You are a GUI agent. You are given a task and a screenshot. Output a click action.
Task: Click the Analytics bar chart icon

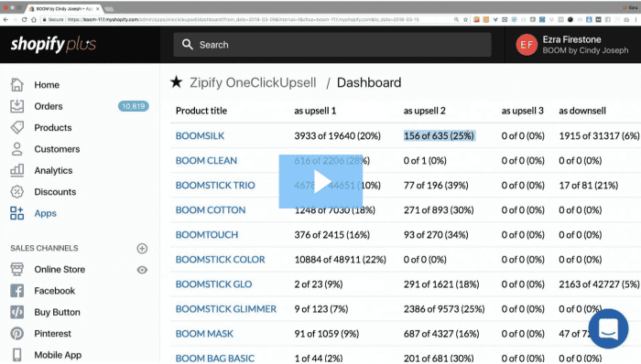pyautogui.click(x=17, y=170)
